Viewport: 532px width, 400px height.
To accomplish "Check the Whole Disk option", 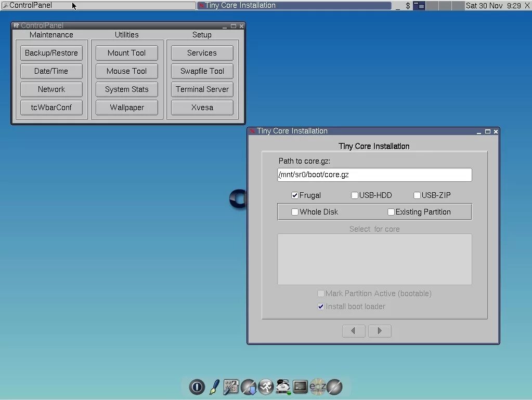I will pyautogui.click(x=295, y=212).
